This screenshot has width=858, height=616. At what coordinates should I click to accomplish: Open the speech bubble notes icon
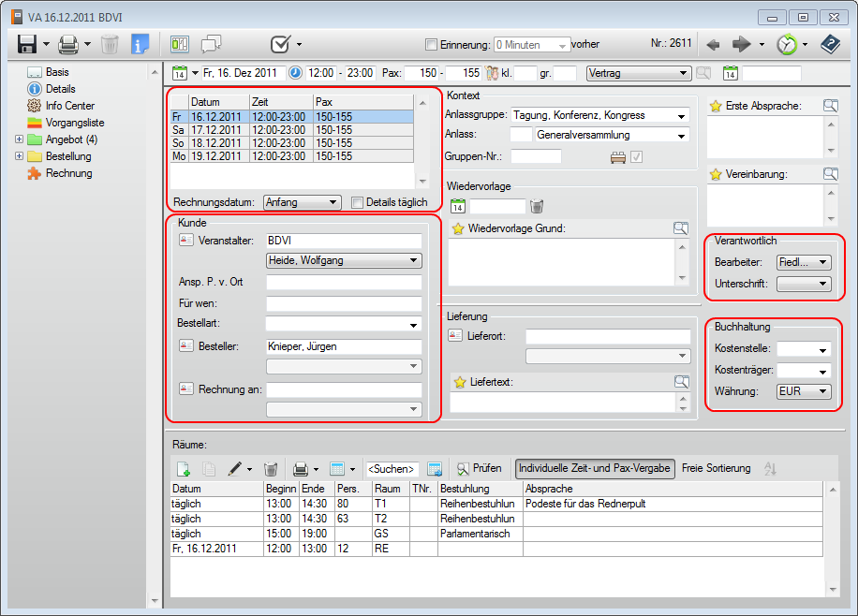tap(212, 44)
